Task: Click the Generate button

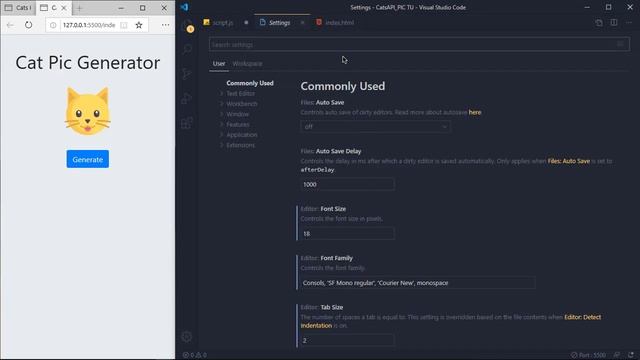Action: tap(88, 159)
